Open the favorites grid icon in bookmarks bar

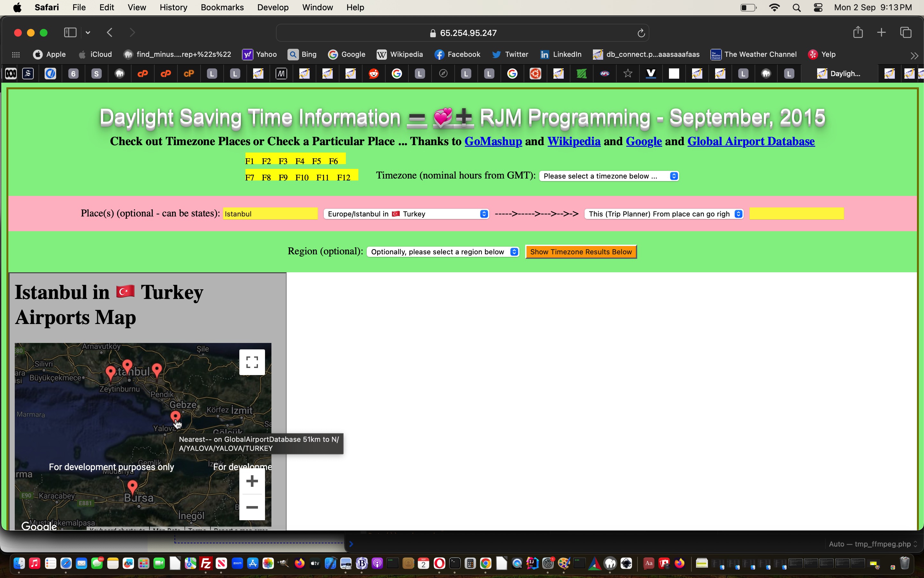16,55
